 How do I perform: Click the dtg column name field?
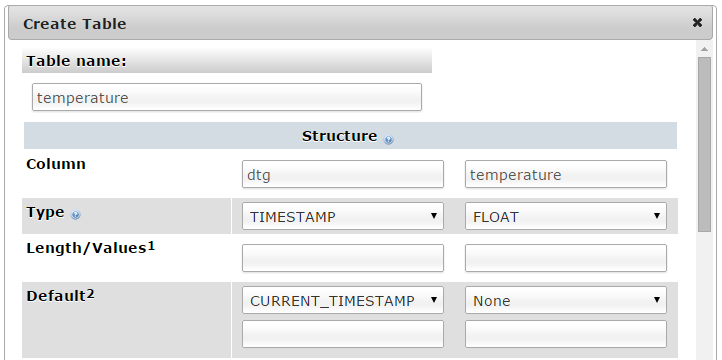343,174
